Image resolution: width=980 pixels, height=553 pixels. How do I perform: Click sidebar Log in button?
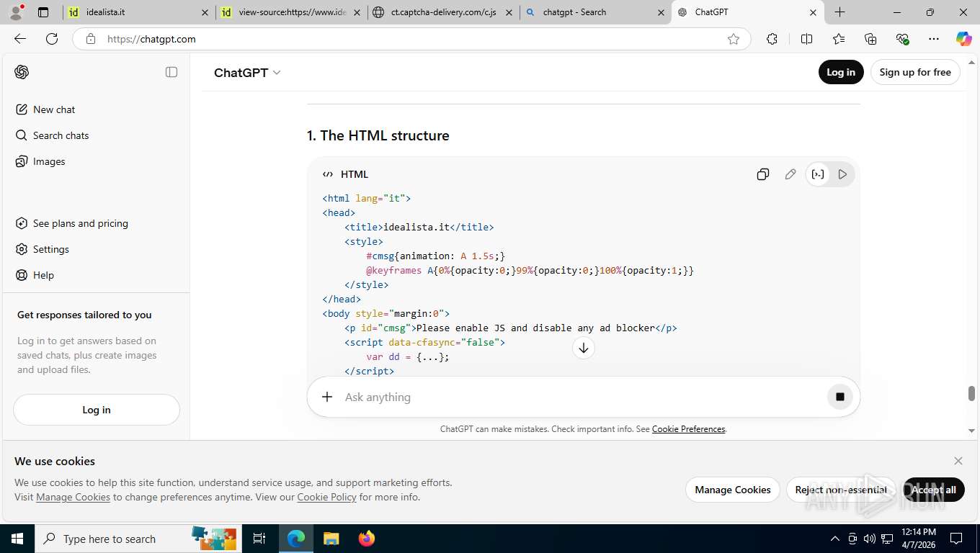click(x=97, y=410)
